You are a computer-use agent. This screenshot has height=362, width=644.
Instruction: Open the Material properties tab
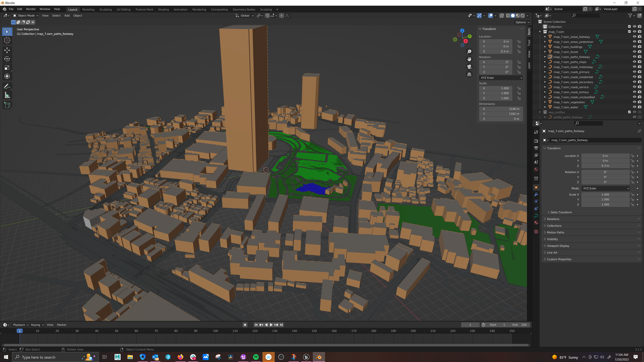pyautogui.click(x=536, y=222)
